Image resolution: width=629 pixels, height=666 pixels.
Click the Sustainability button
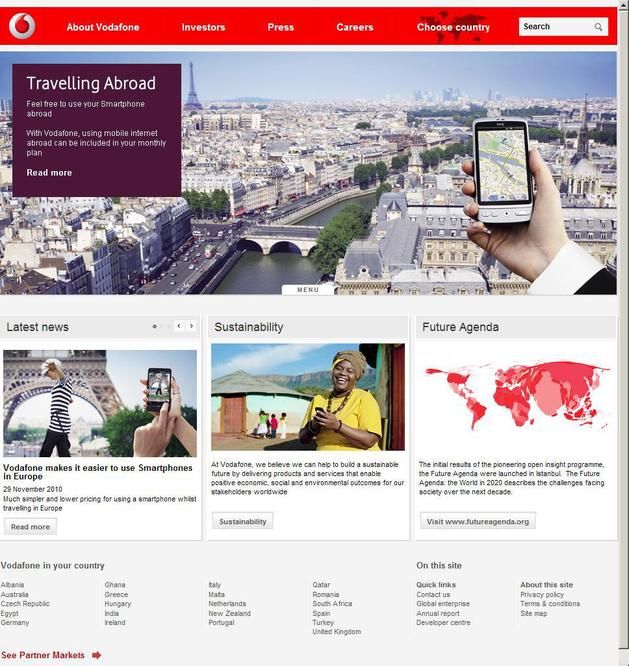coord(243,521)
